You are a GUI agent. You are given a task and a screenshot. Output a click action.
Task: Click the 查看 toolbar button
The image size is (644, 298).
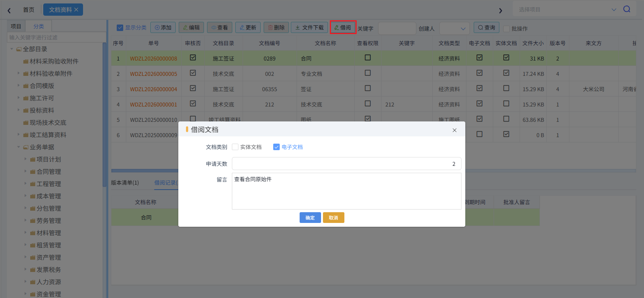[220, 28]
